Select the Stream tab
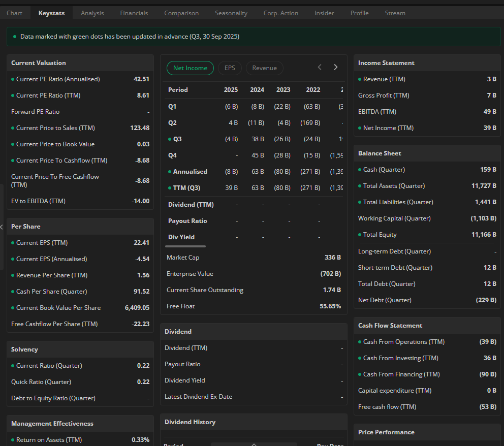 [x=395, y=13]
